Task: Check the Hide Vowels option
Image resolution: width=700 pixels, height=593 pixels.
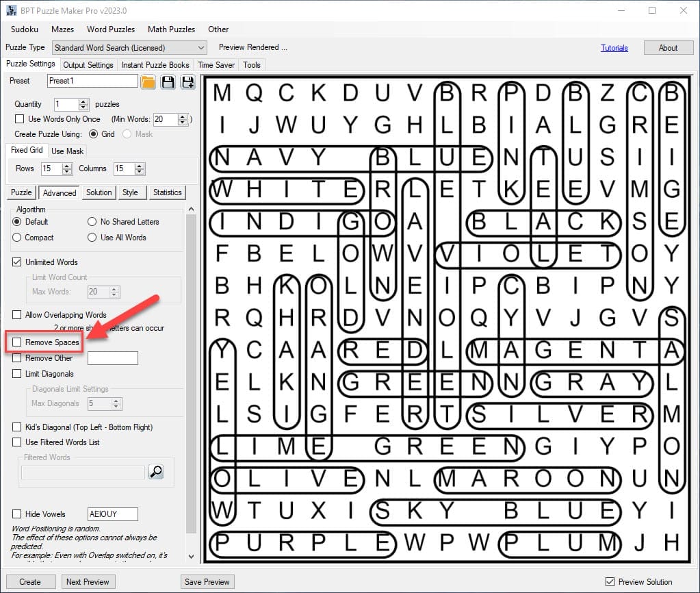Action: pyautogui.click(x=17, y=514)
